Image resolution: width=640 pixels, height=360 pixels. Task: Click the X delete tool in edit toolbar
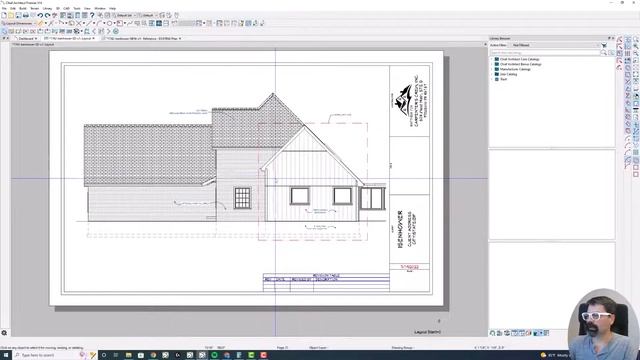79,23
